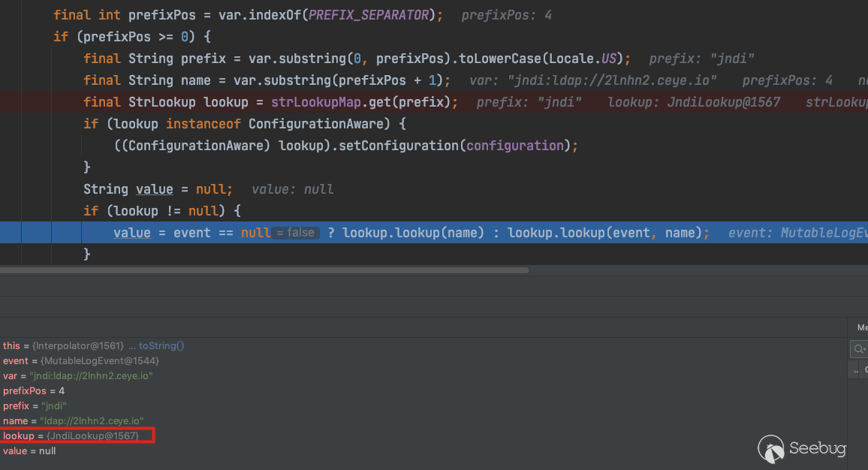868x470 pixels.
Task: Select the prefix = "jndi" variable row
Action: click(x=35, y=405)
